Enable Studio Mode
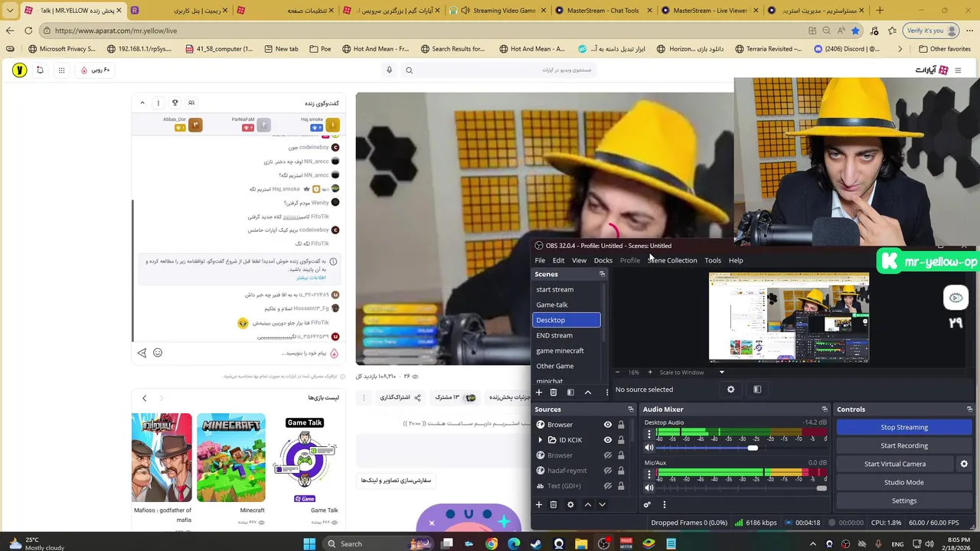This screenshot has width=980, height=551. pyautogui.click(x=904, y=482)
